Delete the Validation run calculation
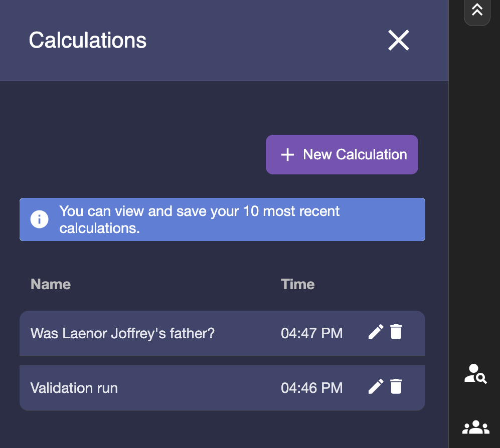Viewport: 500px width, 448px height. [396, 386]
